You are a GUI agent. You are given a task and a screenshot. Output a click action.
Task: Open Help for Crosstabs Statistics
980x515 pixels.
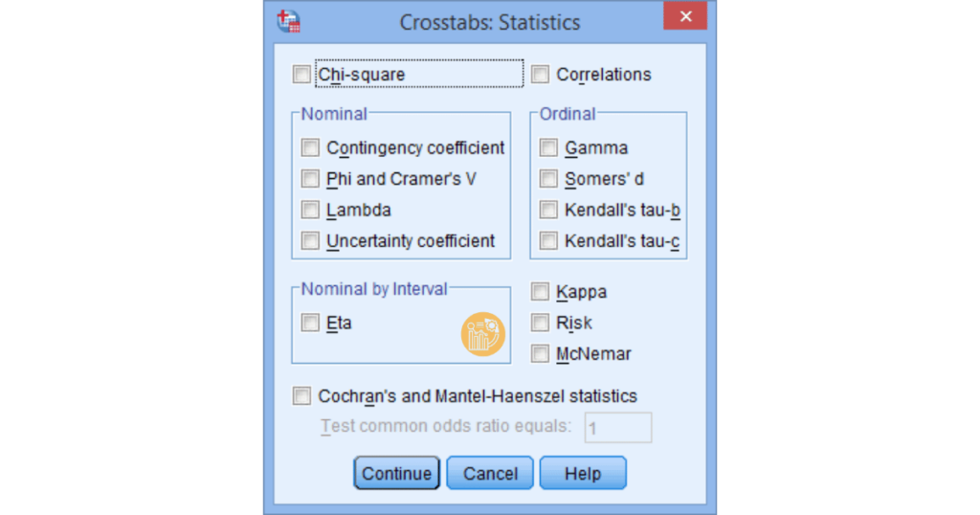pos(583,473)
